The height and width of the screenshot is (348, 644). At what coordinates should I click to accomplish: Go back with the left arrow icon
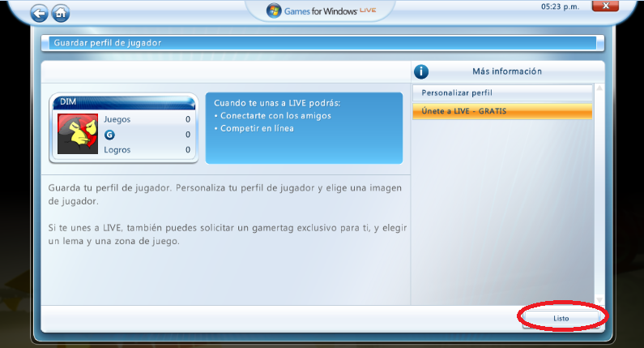[x=39, y=14]
